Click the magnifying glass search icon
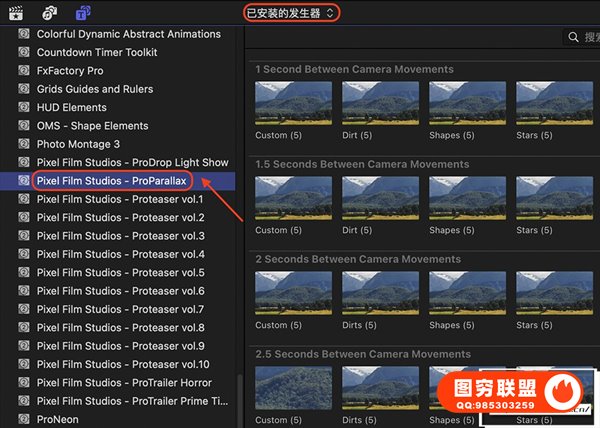The image size is (600, 428). [x=574, y=38]
